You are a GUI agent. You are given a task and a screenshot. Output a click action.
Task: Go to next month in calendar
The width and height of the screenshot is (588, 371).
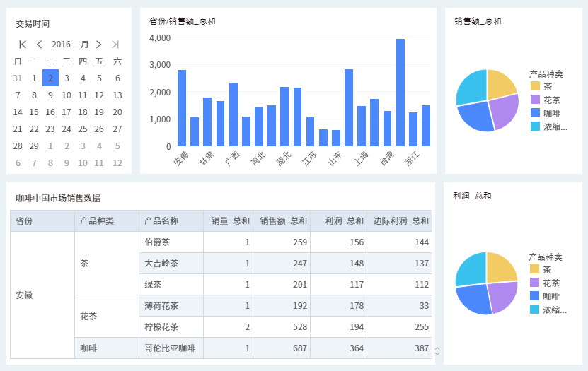coord(98,45)
